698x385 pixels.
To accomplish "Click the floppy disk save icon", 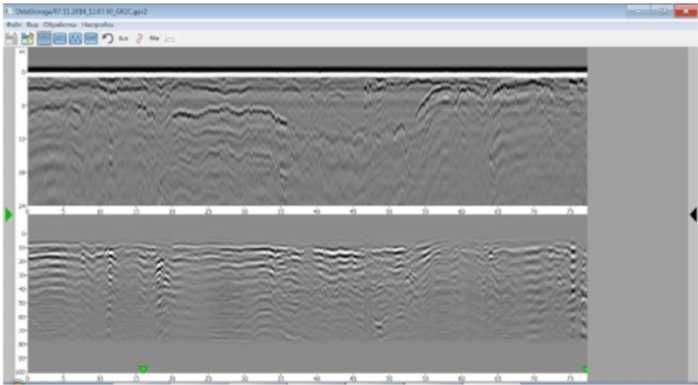I will [11, 39].
